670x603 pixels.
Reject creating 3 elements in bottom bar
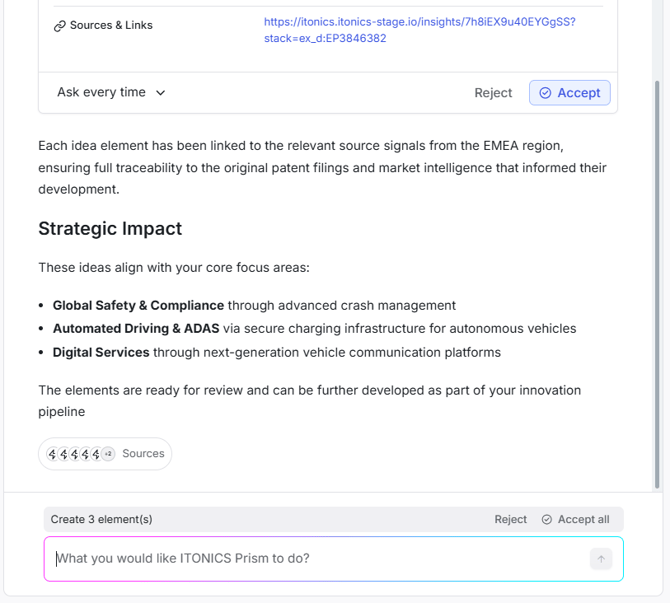(510, 519)
